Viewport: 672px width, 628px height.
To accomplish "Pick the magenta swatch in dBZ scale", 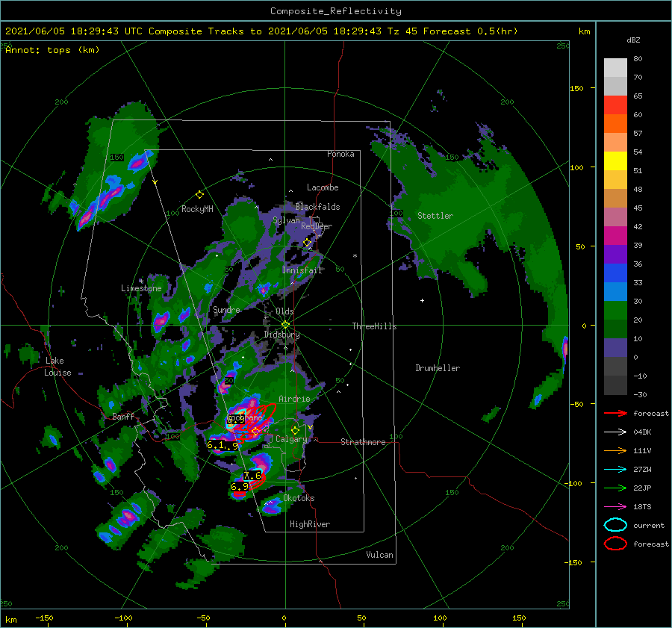I will pos(615,235).
